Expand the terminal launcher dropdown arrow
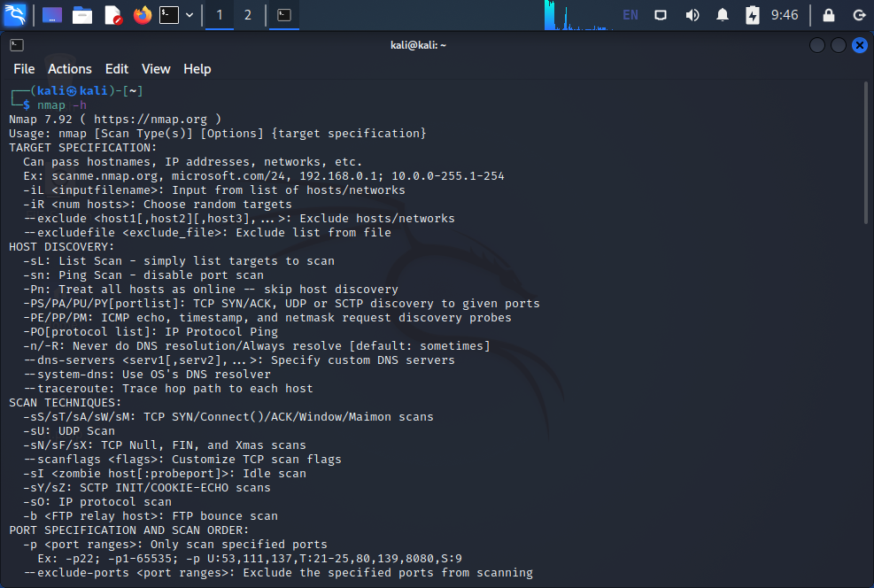 point(189,15)
